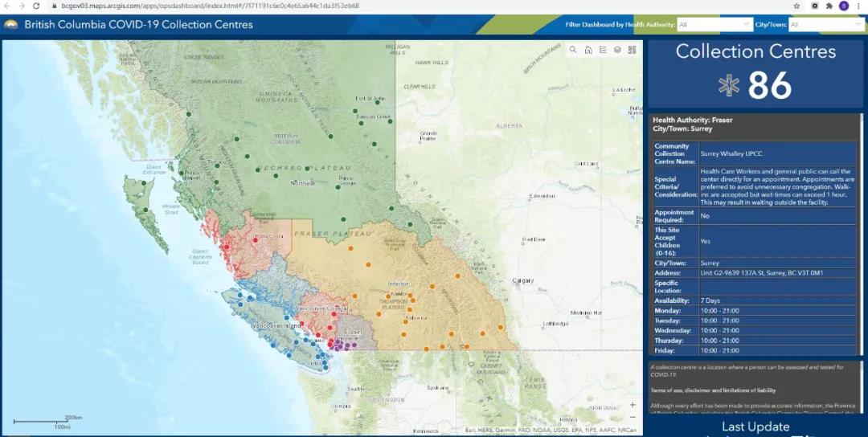The width and height of the screenshot is (868, 437).
Task: Click the browser address bar URL
Action: [x=211, y=6]
